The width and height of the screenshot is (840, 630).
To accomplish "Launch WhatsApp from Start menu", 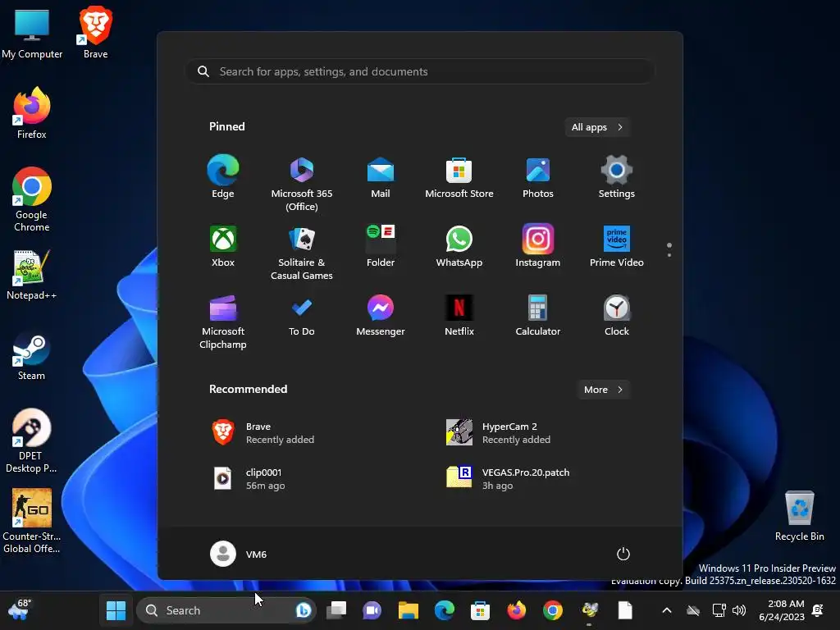I will [459, 246].
